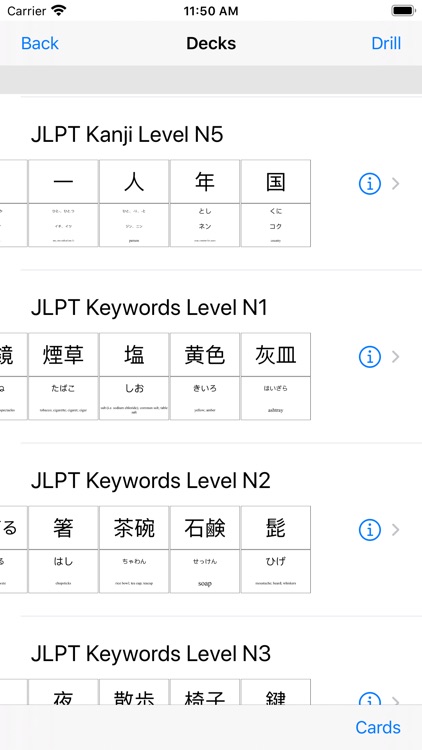
Task: Tap the 椅子 card in N3 deck
Action: click(x=205, y=692)
